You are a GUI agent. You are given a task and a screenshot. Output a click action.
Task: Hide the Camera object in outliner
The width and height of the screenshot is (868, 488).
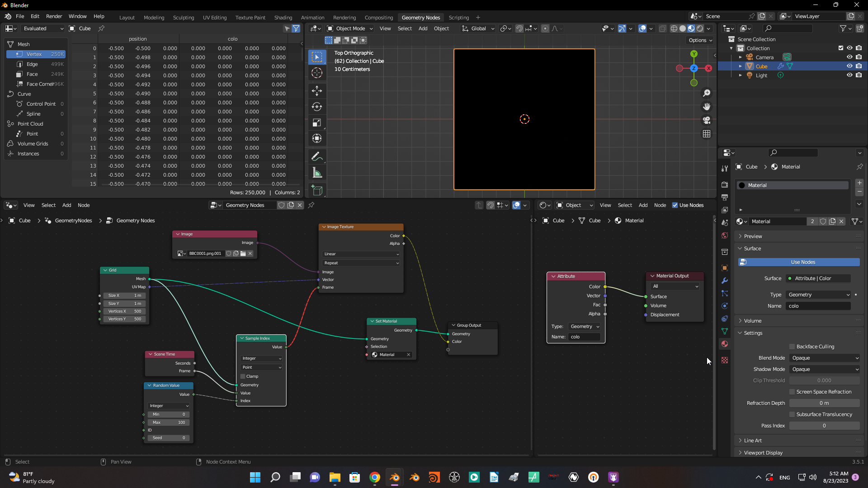pos(849,57)
